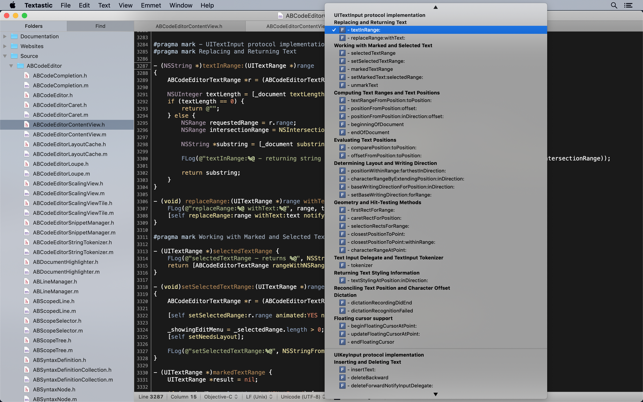The width and height of the screenshot is (643, 402).
Task: Open the Emmet menu
Action: click(x=150, y=5)
